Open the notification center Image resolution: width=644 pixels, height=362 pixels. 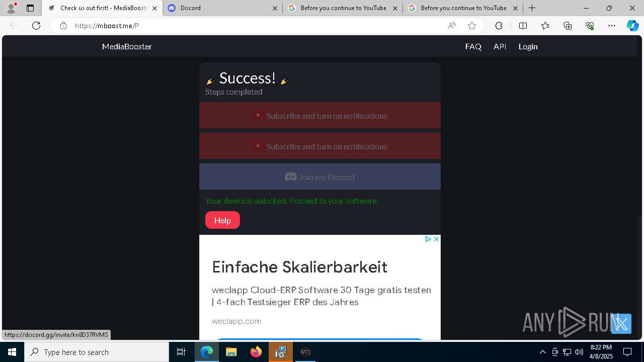point(627,352)
